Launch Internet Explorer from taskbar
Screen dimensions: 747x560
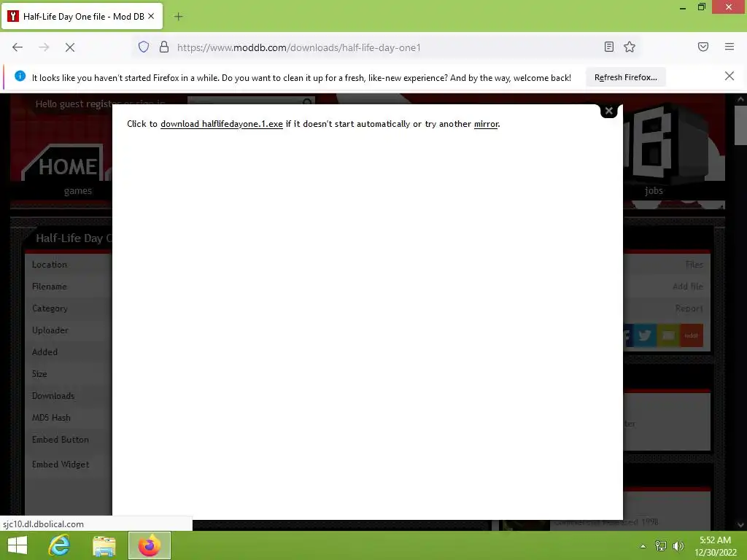(x=60, y=545)
